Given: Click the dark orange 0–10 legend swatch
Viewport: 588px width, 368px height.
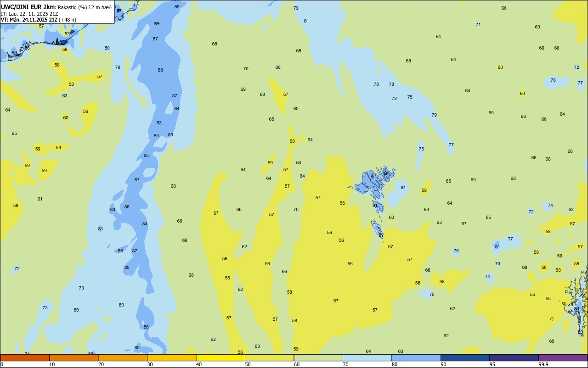Looking at the screenshot, I should (25, 357).
